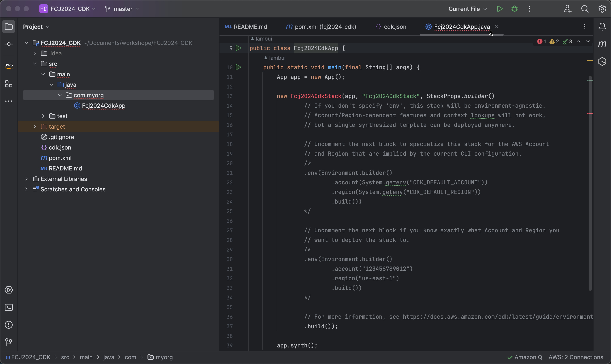Open the Git tool window
Viewport: 611px width, 364px height.
point(9,342)
